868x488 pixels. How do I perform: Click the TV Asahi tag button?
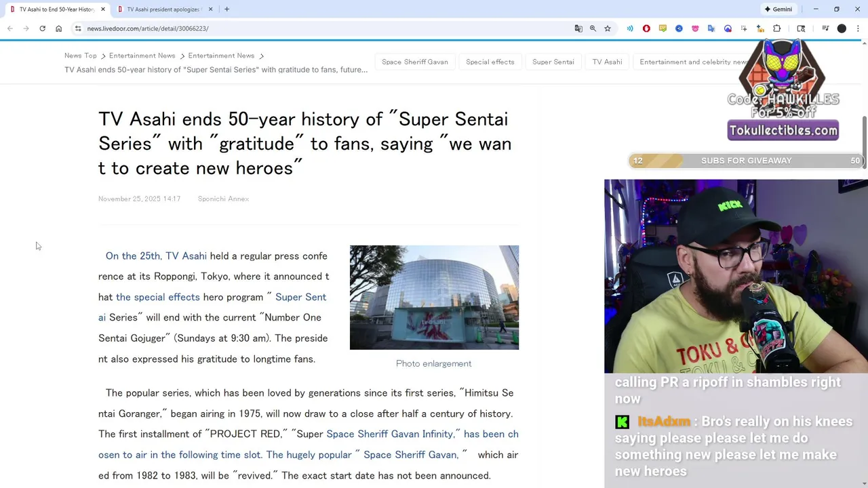click(607, 62)
